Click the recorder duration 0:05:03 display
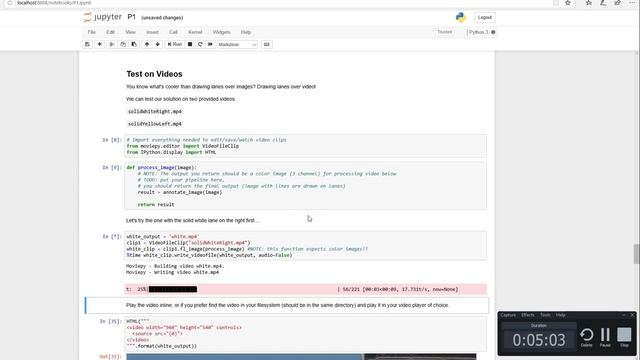Viewport: 640px width, 360px height. (x=539, y=340)
